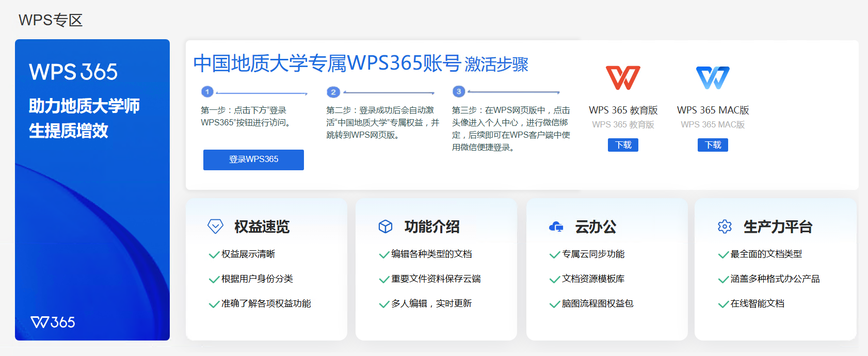Open the 功能介绍 card heading
Screen dimensions: 868x356
(432, 226)
